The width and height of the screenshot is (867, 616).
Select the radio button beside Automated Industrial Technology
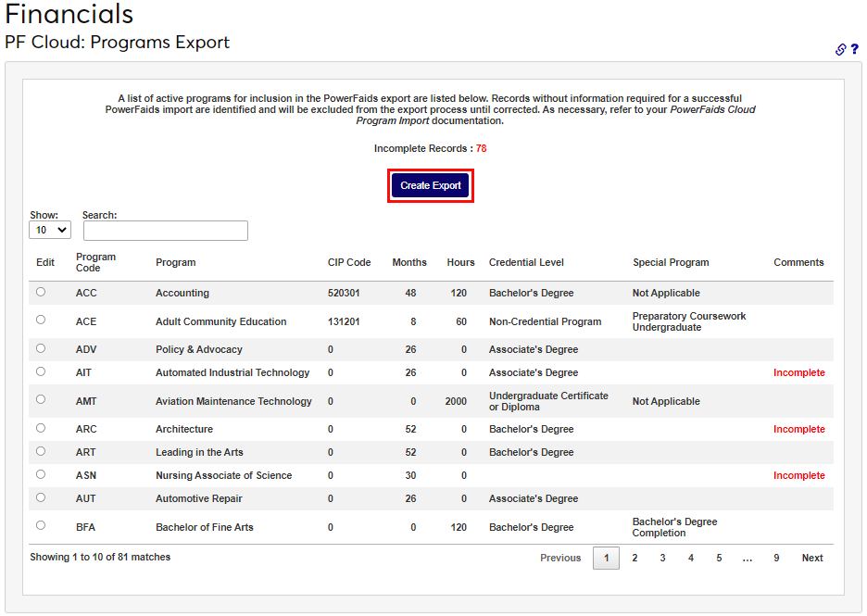coord(40,371)
